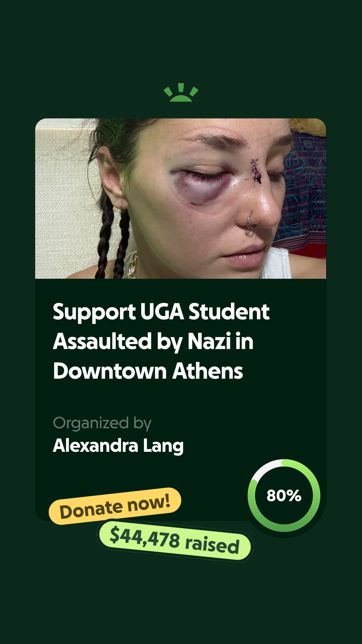Select the 'Downtown Athens' title line
362x644 pixels.
(148, 371)
